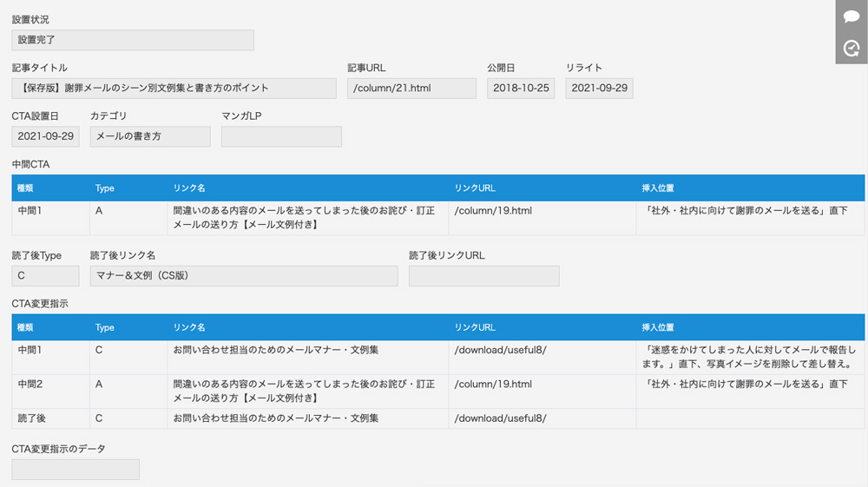868x487 pixels.
Task: Select the empty マンガLP field
Action: pos(281,136)
